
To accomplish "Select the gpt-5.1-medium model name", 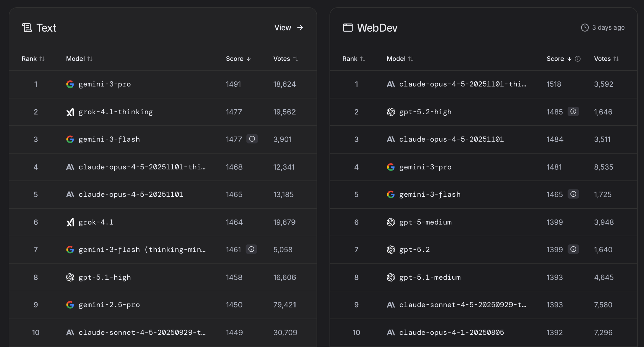I will point(430,277).
